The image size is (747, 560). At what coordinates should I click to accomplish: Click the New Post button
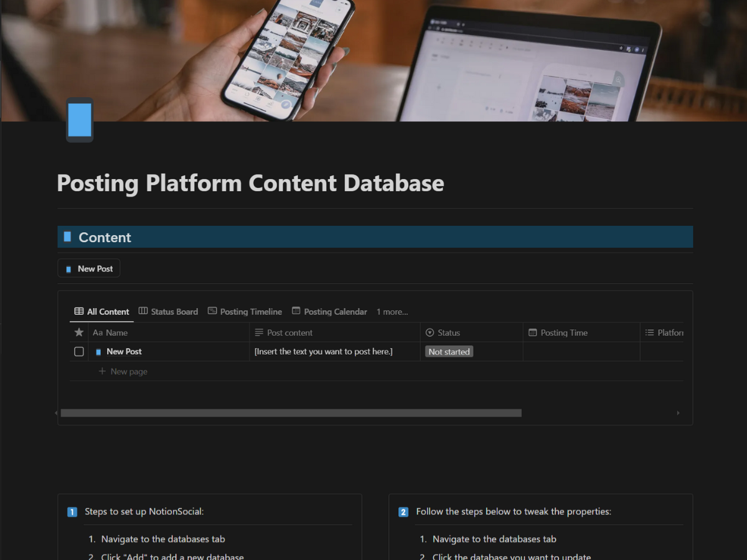89,269
